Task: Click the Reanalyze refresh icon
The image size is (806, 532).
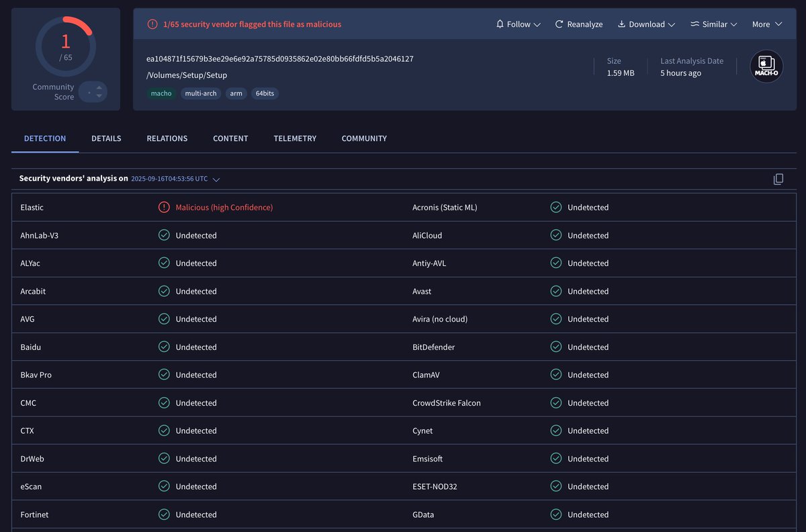Action: [559, 24]
